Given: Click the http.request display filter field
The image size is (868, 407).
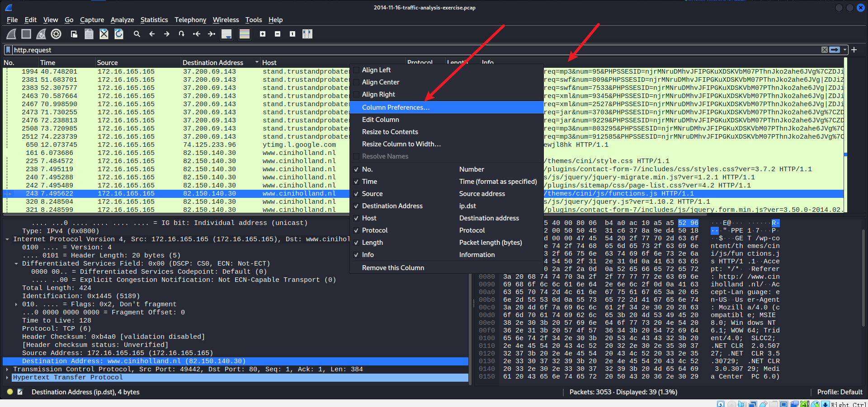Looking at the screenshot, I should tap(407, 50).
